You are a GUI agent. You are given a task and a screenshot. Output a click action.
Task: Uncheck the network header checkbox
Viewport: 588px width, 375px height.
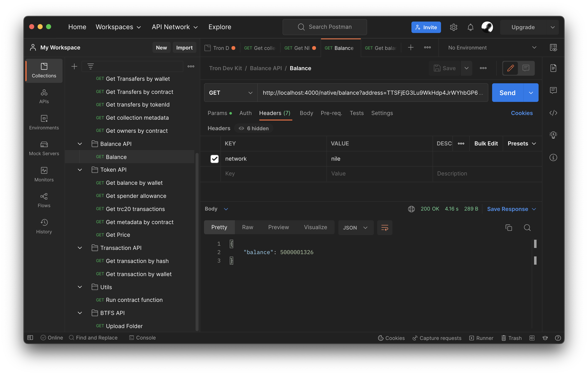[214, 159]
